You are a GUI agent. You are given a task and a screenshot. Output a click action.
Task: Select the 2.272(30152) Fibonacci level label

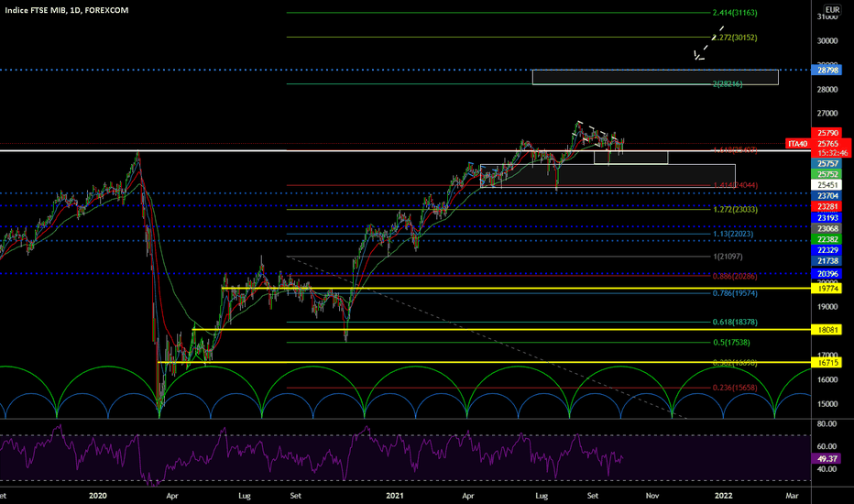point(735,38)
